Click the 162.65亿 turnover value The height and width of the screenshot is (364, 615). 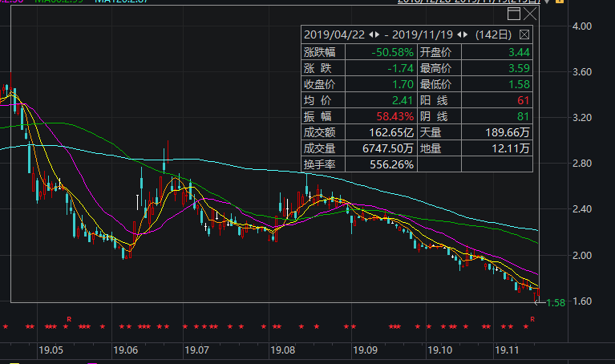point(391,132)
